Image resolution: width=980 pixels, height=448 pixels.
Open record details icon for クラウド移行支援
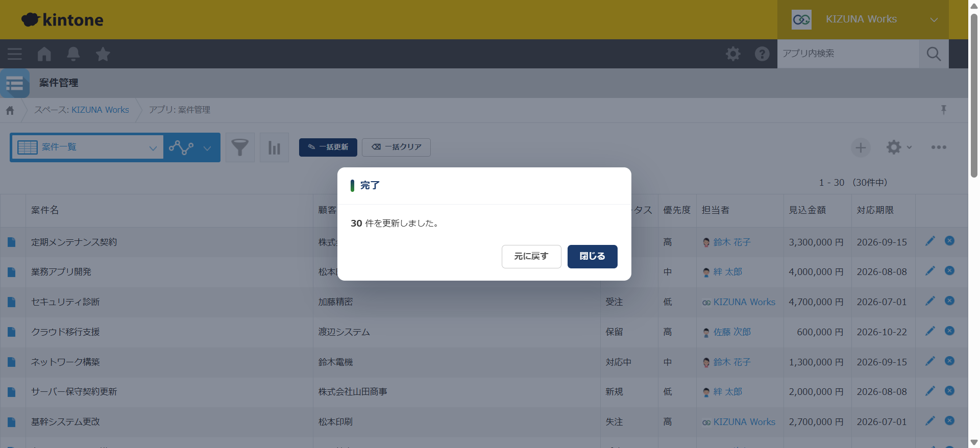[x=11, y=332]
